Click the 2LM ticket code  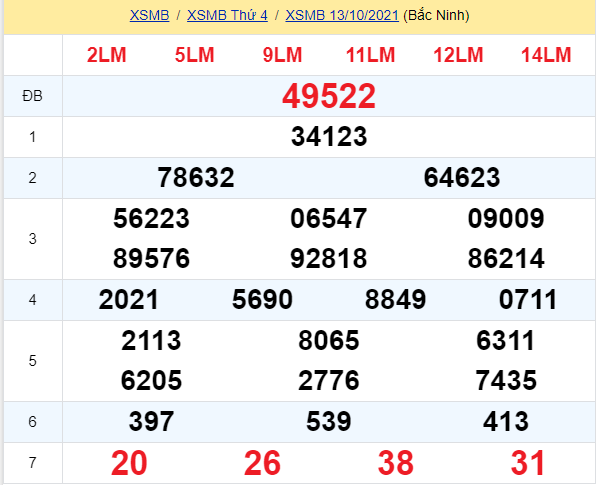tap(106, 55)
